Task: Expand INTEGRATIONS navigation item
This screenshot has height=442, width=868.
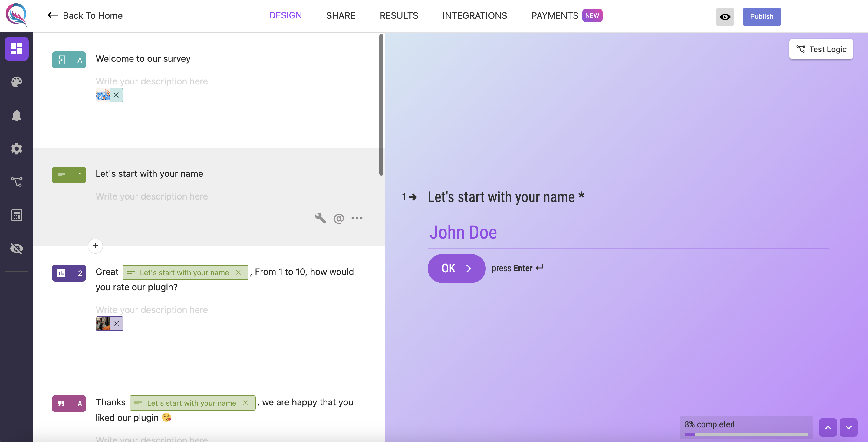Action: [475, 15]
